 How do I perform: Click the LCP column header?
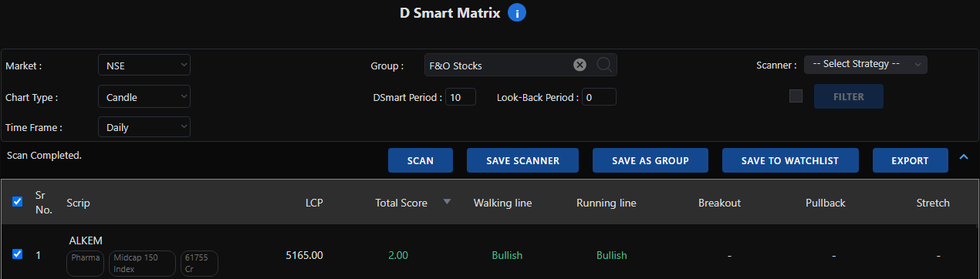(x=314, y=203)
